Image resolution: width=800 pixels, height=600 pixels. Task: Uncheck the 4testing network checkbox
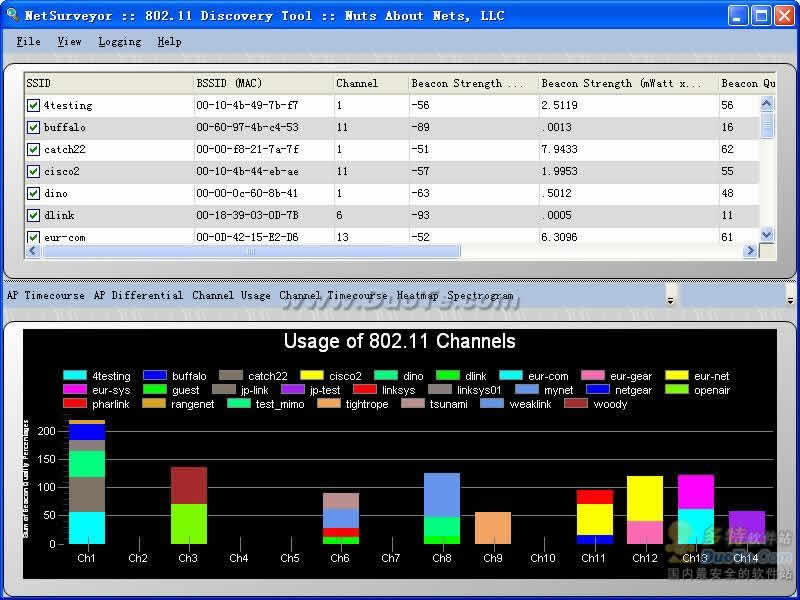pyautogui.click(x=33, y=106)
